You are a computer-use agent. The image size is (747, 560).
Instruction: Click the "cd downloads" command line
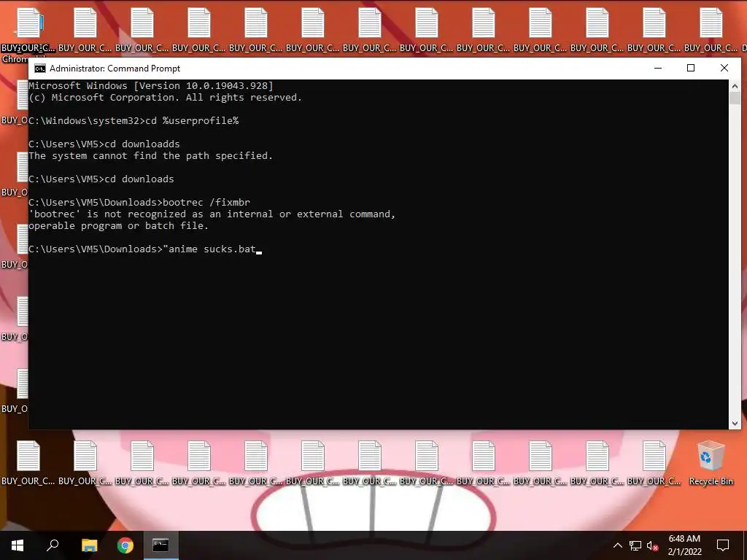tap(101, 179)
